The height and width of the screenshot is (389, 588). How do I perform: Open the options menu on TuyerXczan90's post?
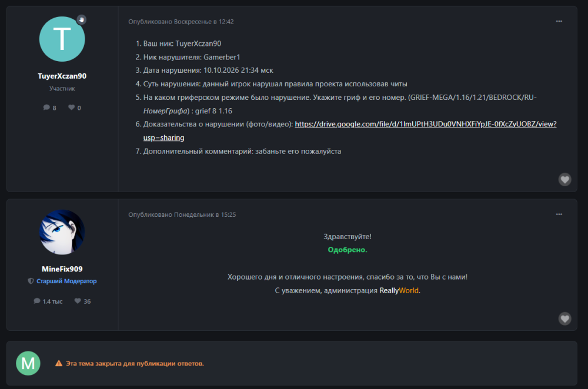coord(559,21)
